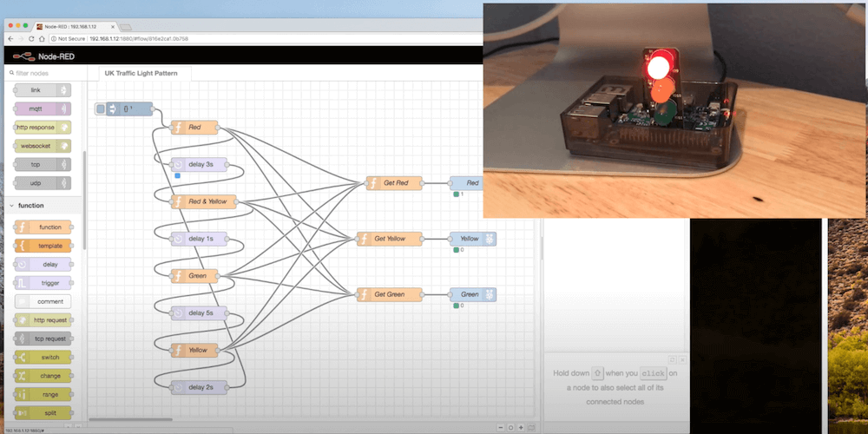Select the delay palette node
868x434 pixels.
[x=43, y=264]
